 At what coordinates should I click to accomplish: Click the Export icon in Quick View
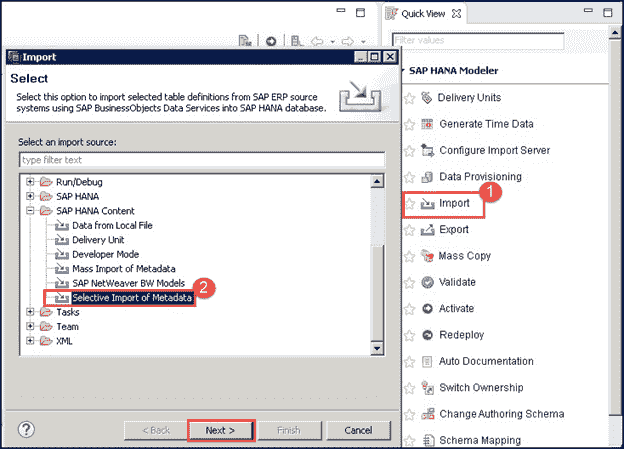point(427,230)
